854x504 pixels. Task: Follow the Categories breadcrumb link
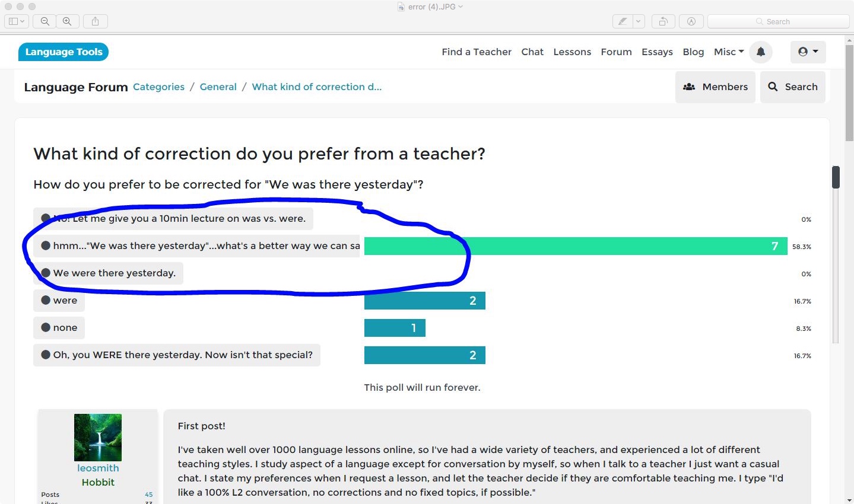[158, 87]
